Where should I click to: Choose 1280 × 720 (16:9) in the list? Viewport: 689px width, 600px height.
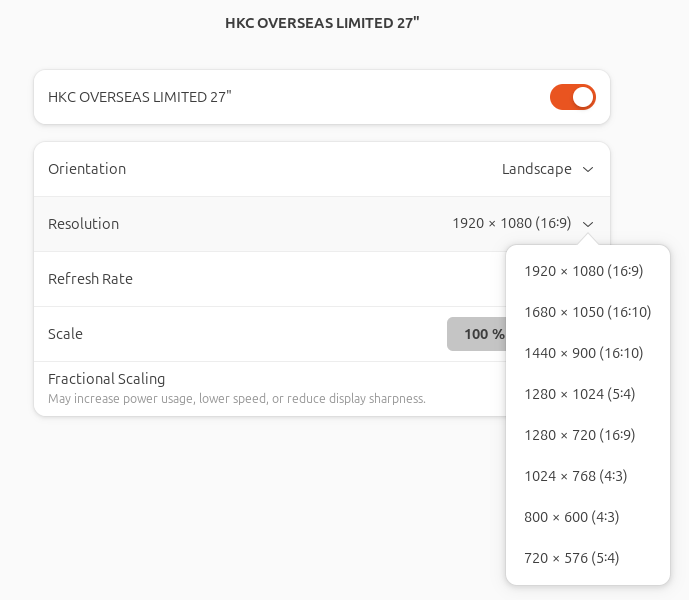pyautogui.click(x=579, y=435)
